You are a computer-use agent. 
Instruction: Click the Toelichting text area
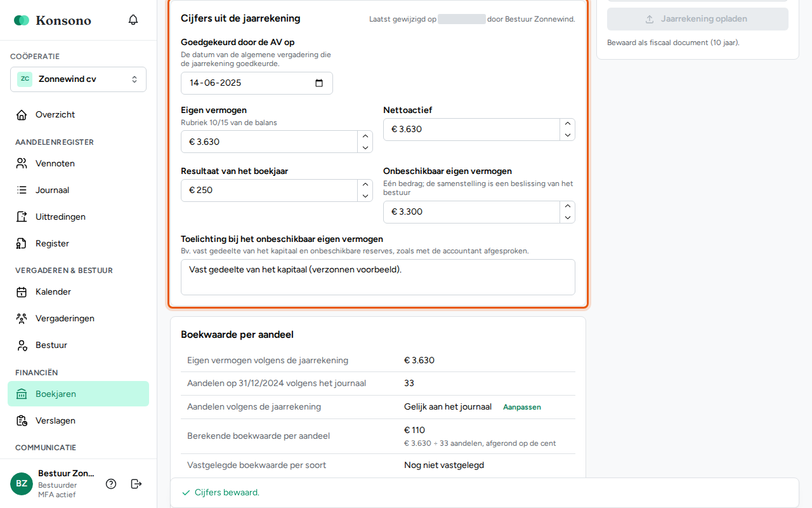coord(378,277)
